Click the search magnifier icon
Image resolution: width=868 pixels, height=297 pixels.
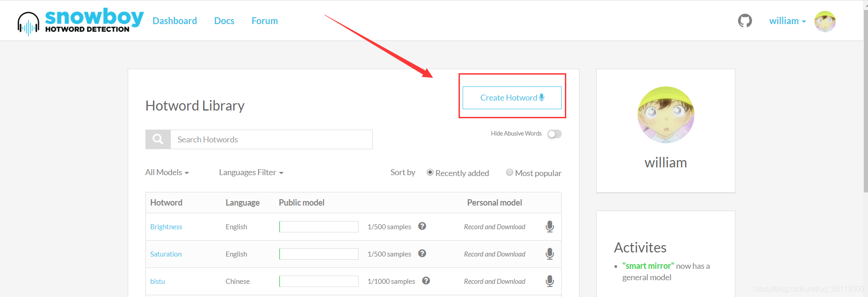coord(158,139)
